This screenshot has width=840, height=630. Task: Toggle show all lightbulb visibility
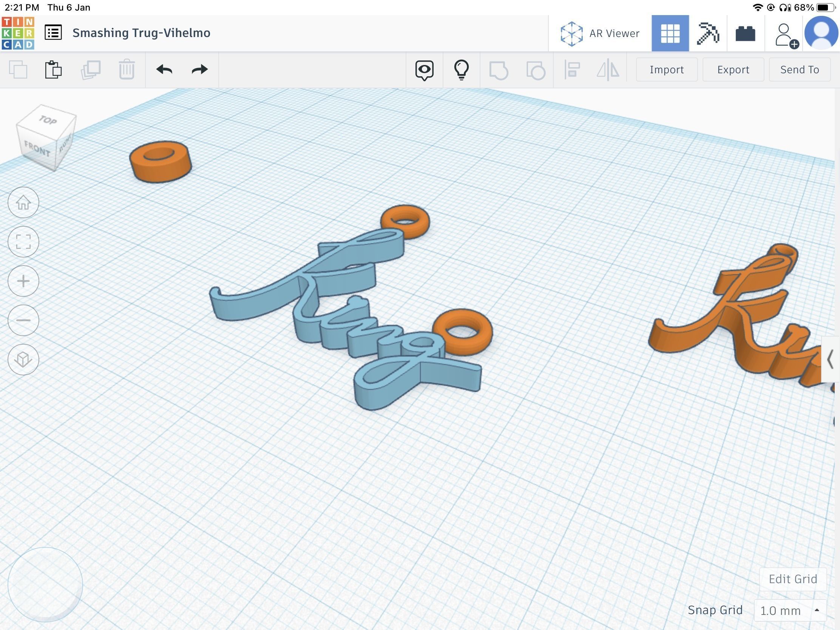462,70
